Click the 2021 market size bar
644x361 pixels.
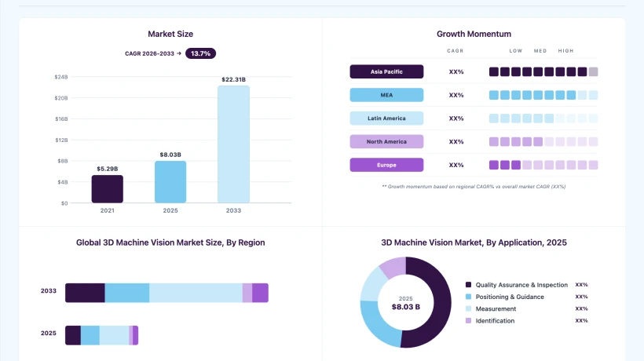(107, 189)
